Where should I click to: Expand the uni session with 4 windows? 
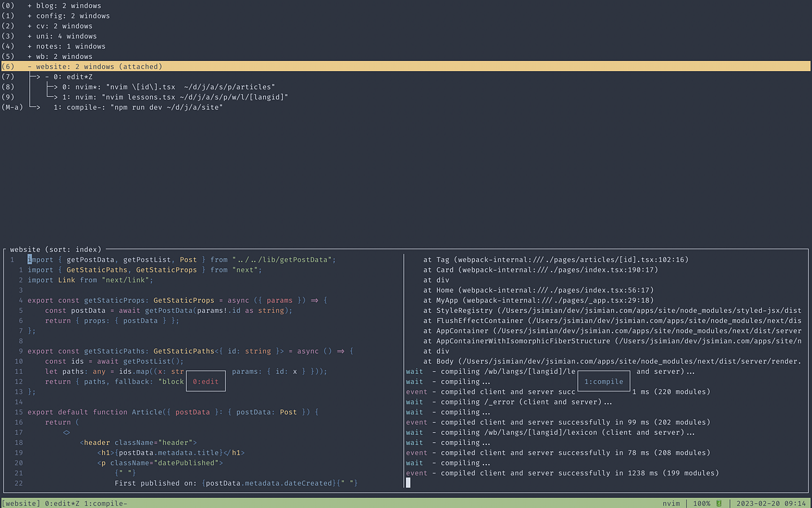[x=29, y=36]
